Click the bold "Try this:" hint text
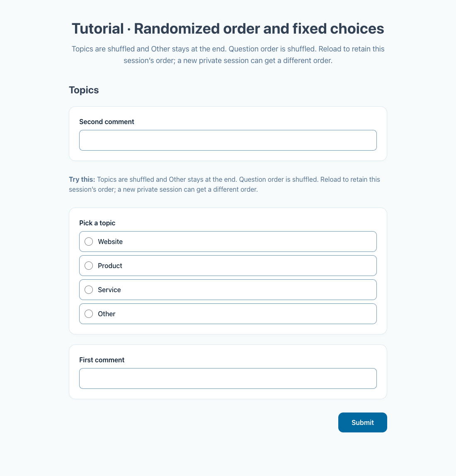The height and width of the screenshot is (476, 456). [82, 179]
